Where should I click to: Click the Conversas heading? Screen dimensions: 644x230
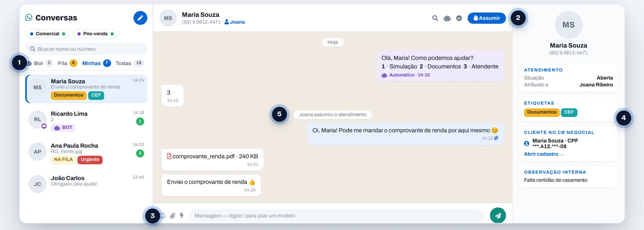coord(56,18)
